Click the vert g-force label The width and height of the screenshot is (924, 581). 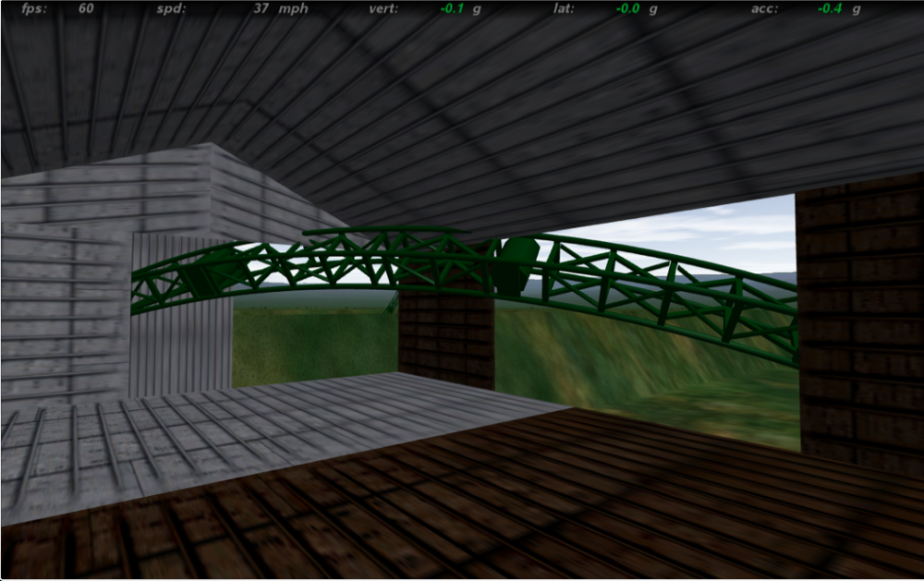click(382, 9)
